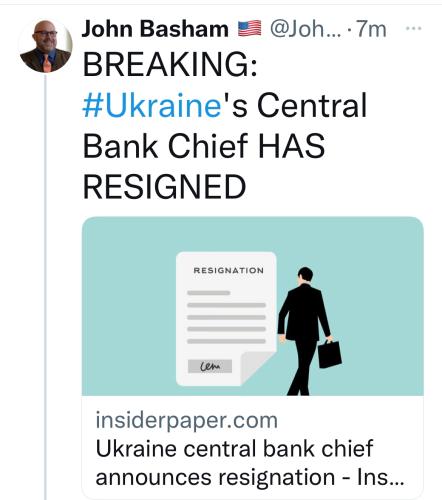This screenshot has height=500, width=442.
Task: Open the insiderpaper.com domain label
Action: click(x=187, y=420)
